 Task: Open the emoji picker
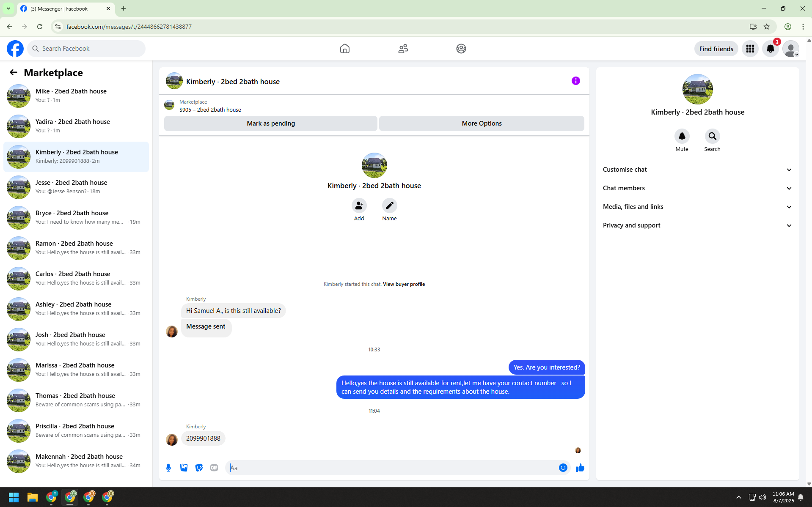tap(563, 468)
